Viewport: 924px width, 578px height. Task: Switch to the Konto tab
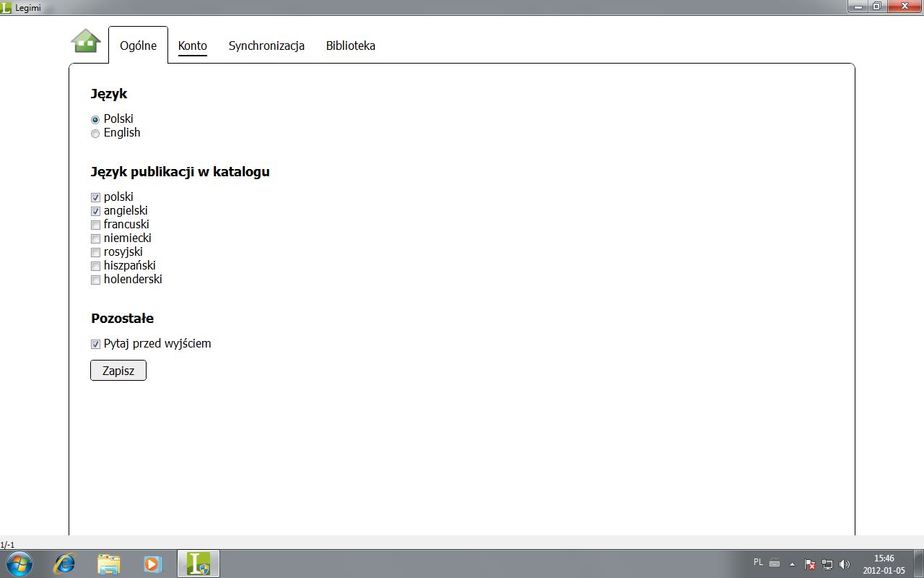(193, 46)
